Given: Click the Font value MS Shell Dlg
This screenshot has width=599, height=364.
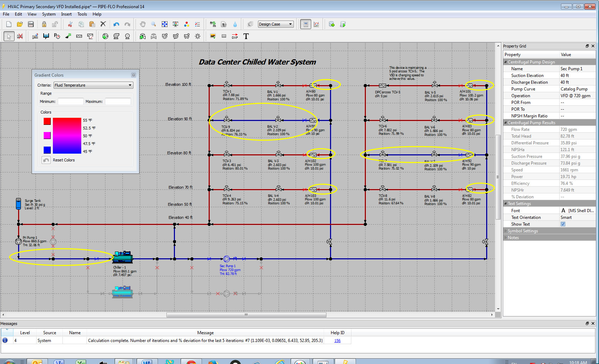Looking at the screenshot, I should point(577,211).
